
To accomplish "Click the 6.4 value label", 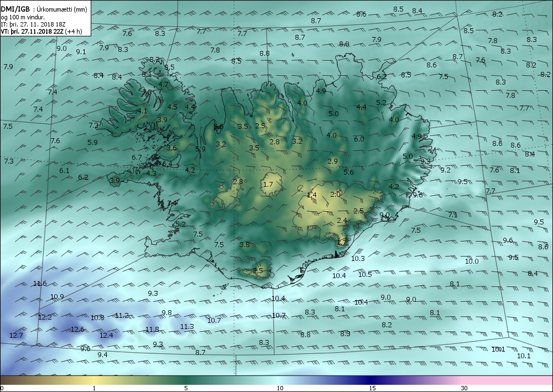I will coord(167,164).
